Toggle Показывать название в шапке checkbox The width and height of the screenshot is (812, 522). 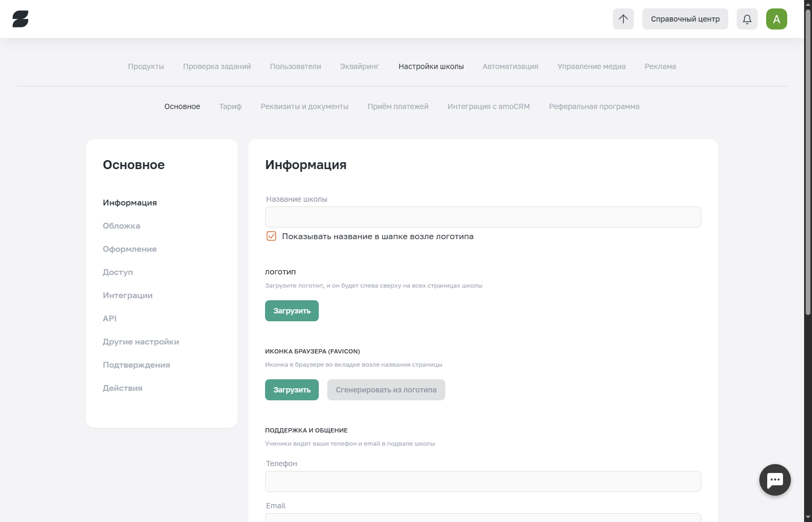click(x=271, y=236)
